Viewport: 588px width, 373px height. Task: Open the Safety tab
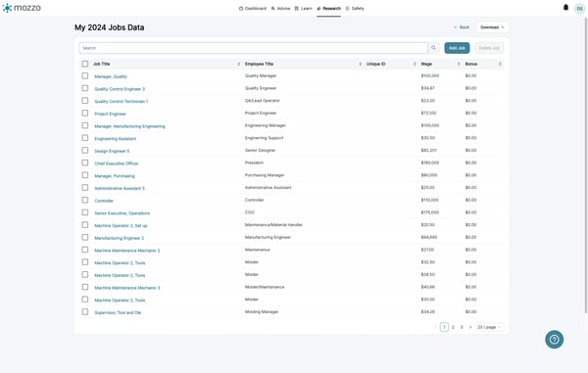(x=355, y=8)
